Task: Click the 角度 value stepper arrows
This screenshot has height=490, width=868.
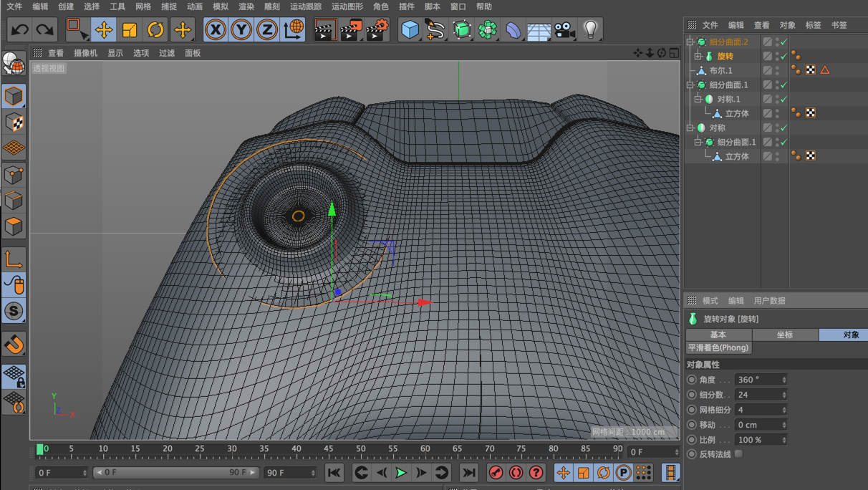Action: [784, 380]
